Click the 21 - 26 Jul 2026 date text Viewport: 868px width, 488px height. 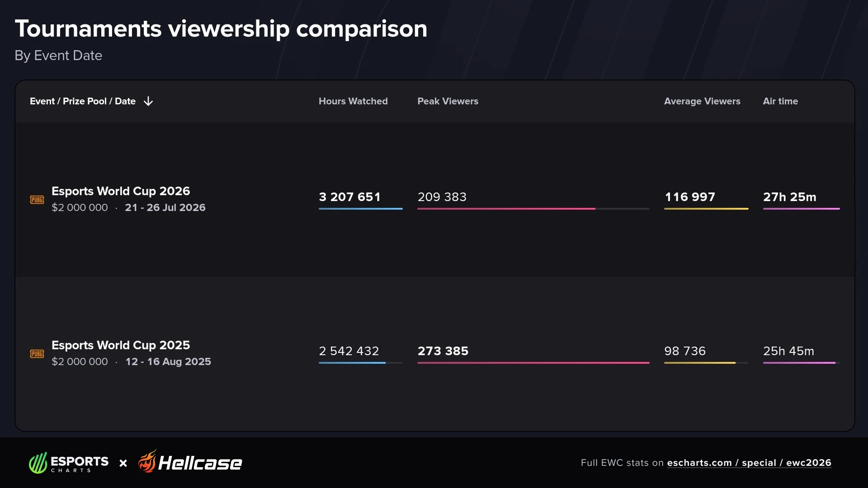(x=165, y=207)
